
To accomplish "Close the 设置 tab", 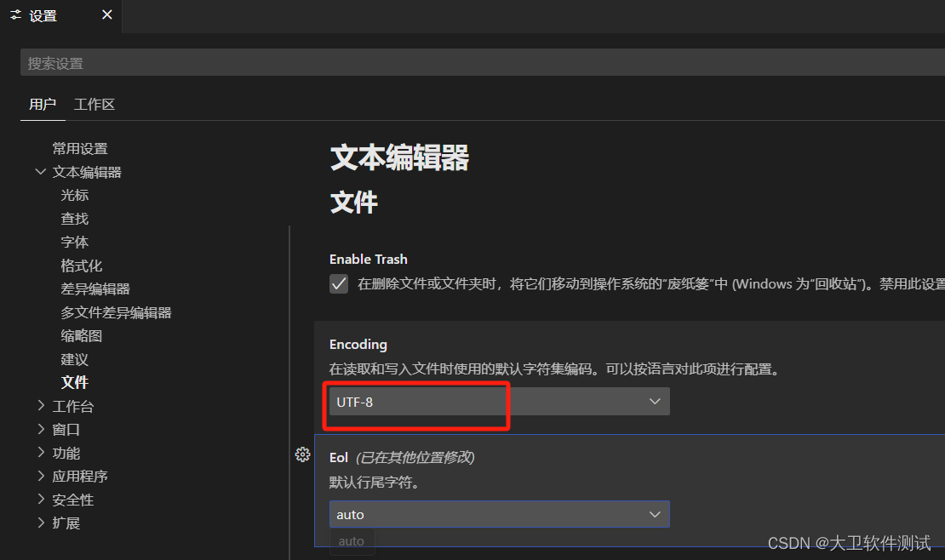I will tap(107, 14).
